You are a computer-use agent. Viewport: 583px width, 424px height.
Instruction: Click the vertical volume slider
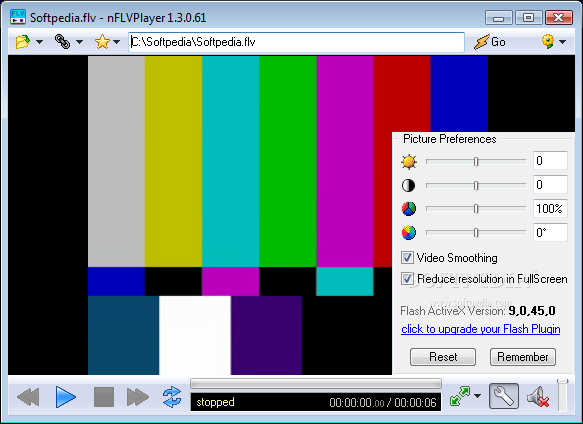click(563, 395)
